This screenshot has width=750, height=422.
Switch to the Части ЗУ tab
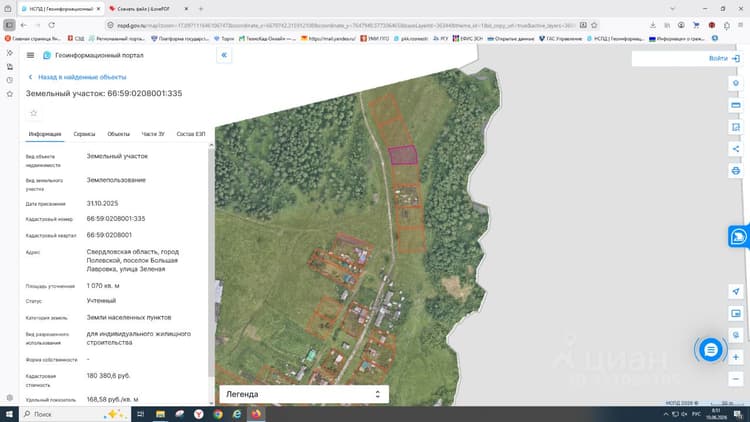point(153,134)
